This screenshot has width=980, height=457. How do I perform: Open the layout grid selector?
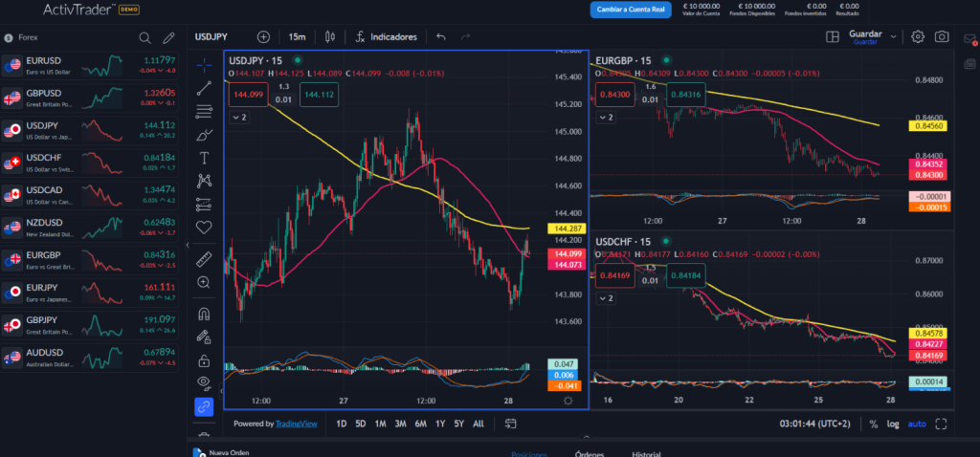(x=832, y=37)
